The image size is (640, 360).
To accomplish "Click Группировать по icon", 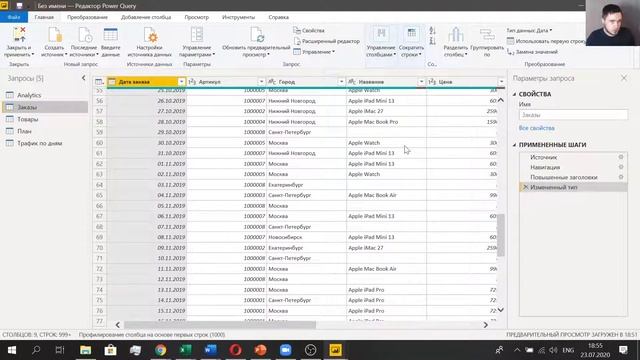I will tap(487, 35).
